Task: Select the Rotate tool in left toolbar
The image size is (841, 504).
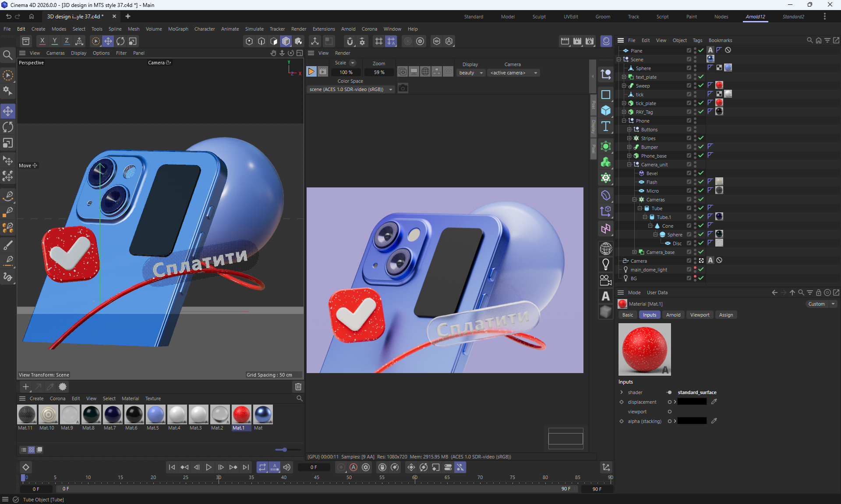Action: (x=8, y=127)
